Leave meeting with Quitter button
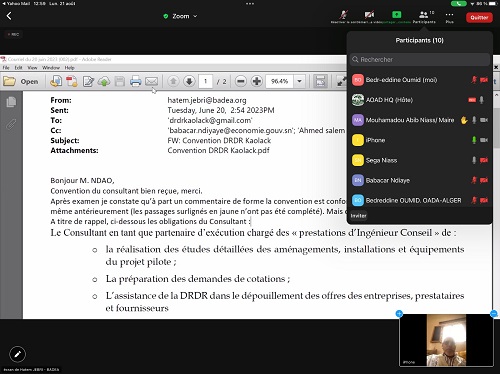Image resolution: width=500 pixels, height=374 pixels. (x=479, y=17)
